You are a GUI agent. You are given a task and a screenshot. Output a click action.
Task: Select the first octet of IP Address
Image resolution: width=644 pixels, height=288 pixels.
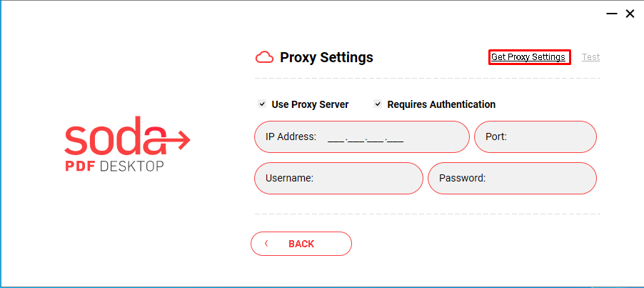336,138
